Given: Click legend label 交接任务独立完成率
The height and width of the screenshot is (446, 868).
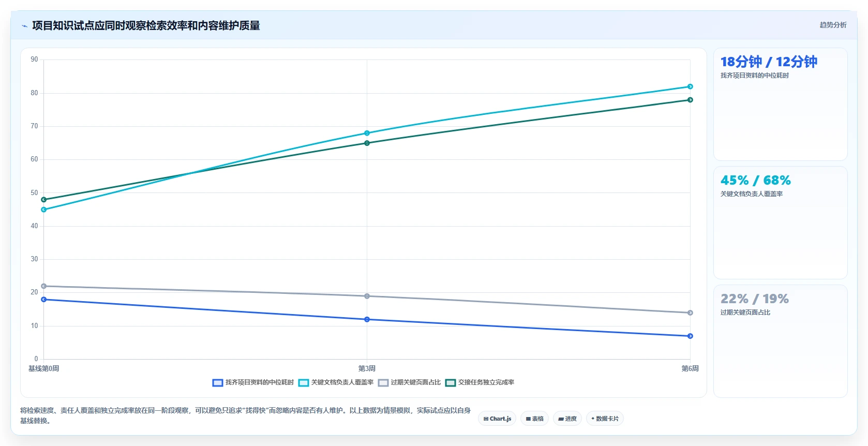Looking at the screenshot, I should click(486, 382).
